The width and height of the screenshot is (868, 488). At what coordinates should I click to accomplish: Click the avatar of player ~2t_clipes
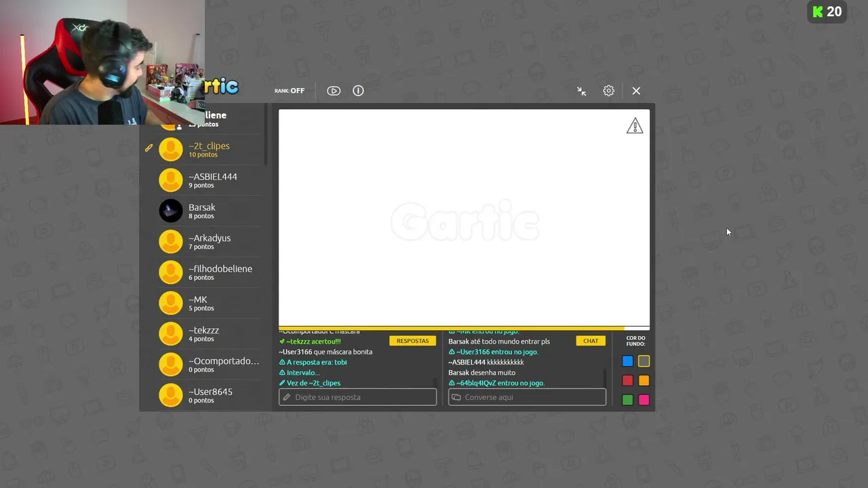(171, 150)
